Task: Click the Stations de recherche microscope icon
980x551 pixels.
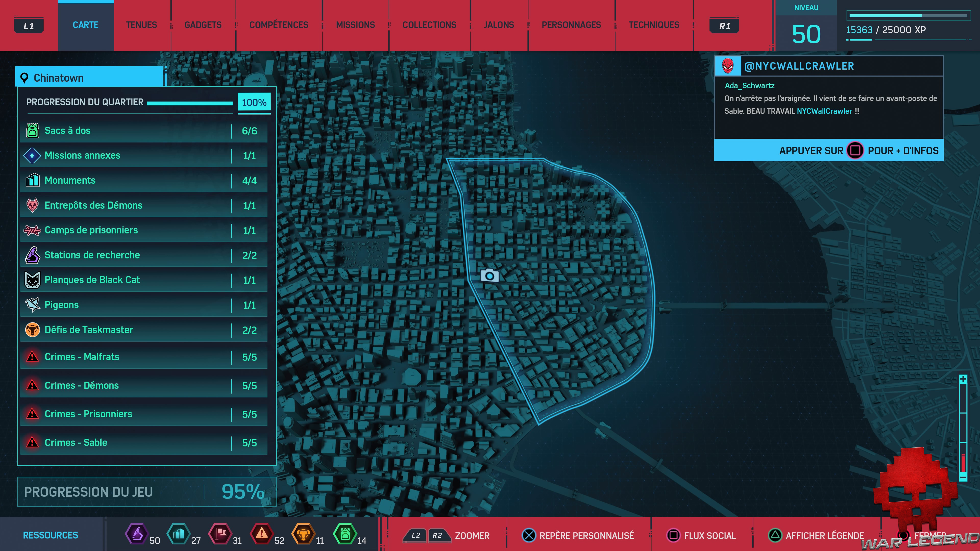Action: pyautogui.click(x=32, y=255)
